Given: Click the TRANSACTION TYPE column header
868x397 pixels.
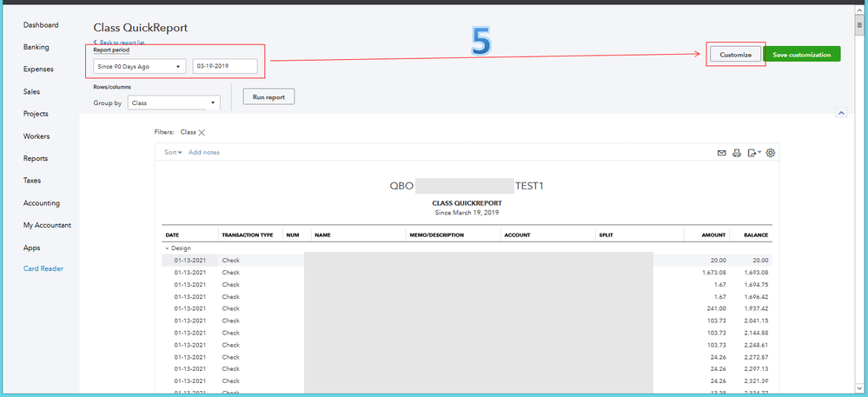Looking at the screenshot, I should click(x=248, y=235).
